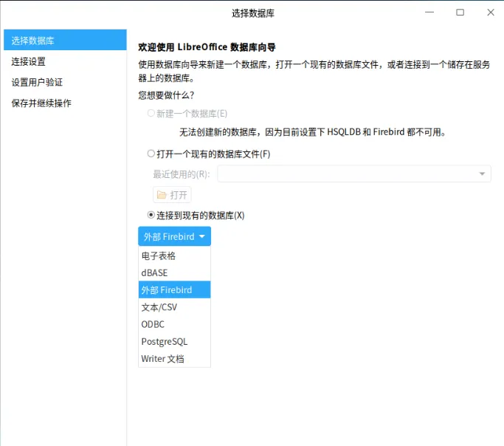Choose Writer 文档 entry
The width and height of the screenshot is (504, 446).
click(175, 358)
